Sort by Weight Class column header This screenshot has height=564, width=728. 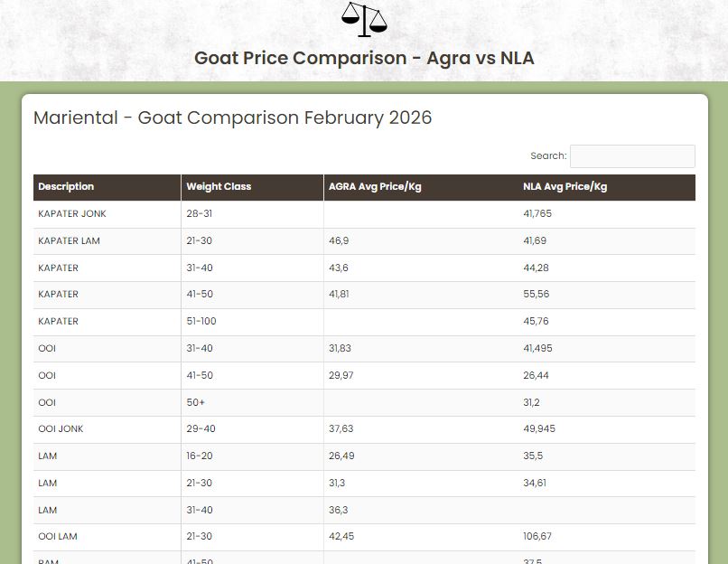pyautogui.click(x=252, y=187)
